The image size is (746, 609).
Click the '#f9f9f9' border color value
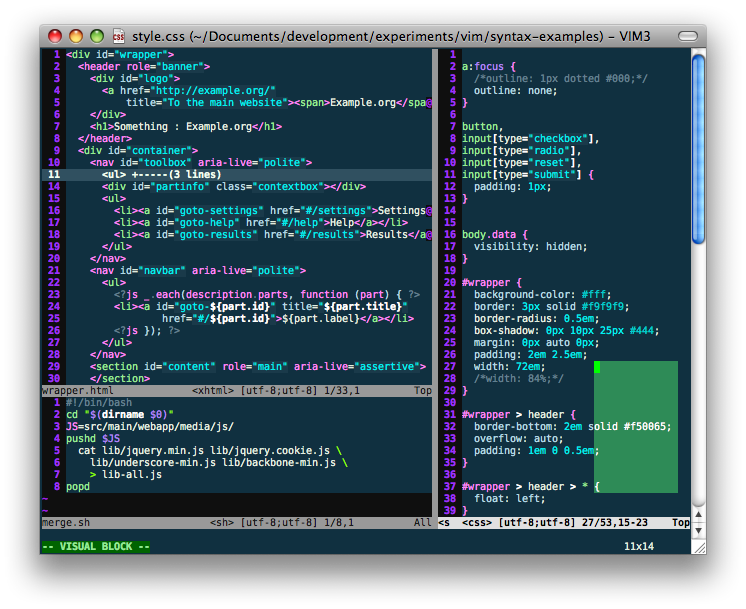602,306
